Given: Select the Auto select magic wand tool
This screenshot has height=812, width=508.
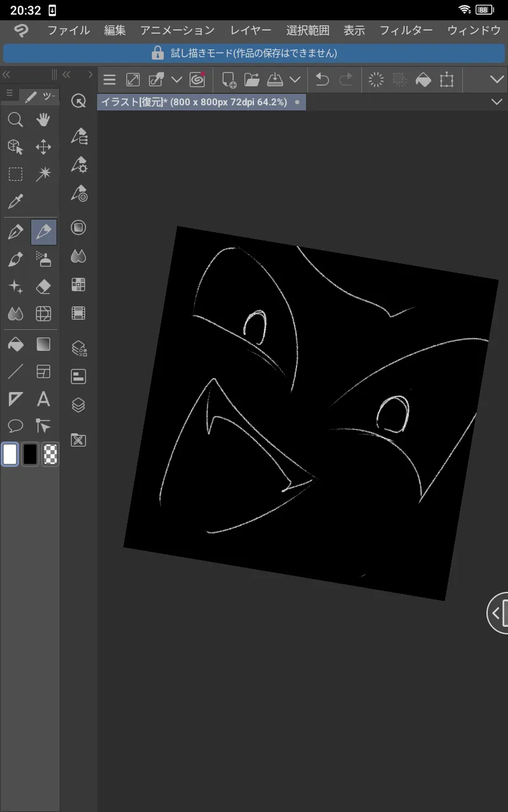Looking at the screenshot, I should tap(43, 174).
